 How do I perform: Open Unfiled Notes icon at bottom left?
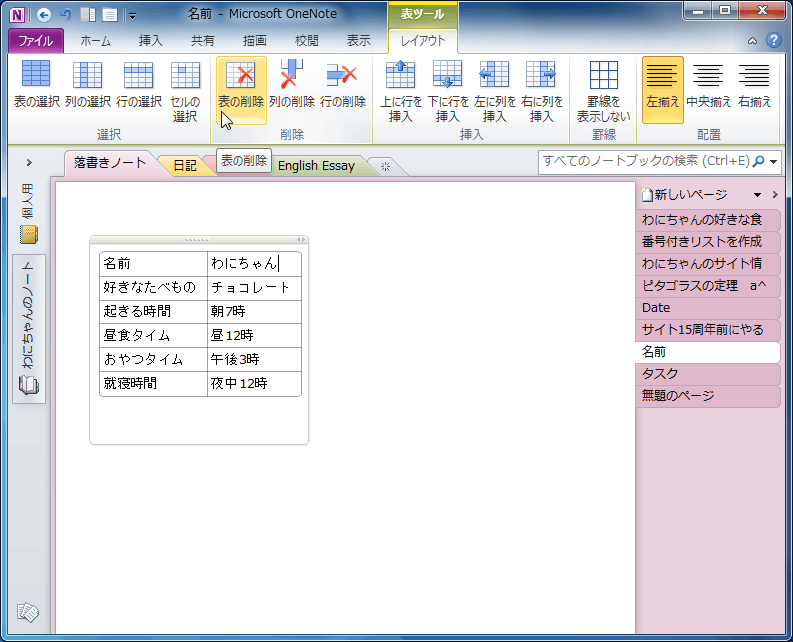pos(28,612)
